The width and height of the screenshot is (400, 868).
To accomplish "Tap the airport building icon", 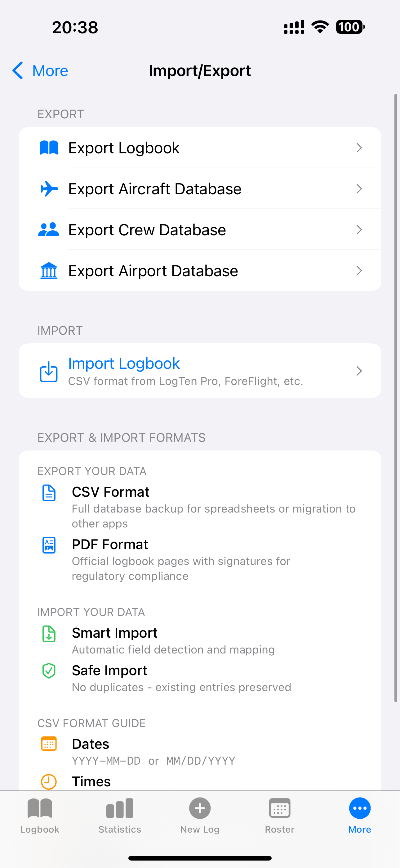I will pyautogui.click(x=48, y=270).
